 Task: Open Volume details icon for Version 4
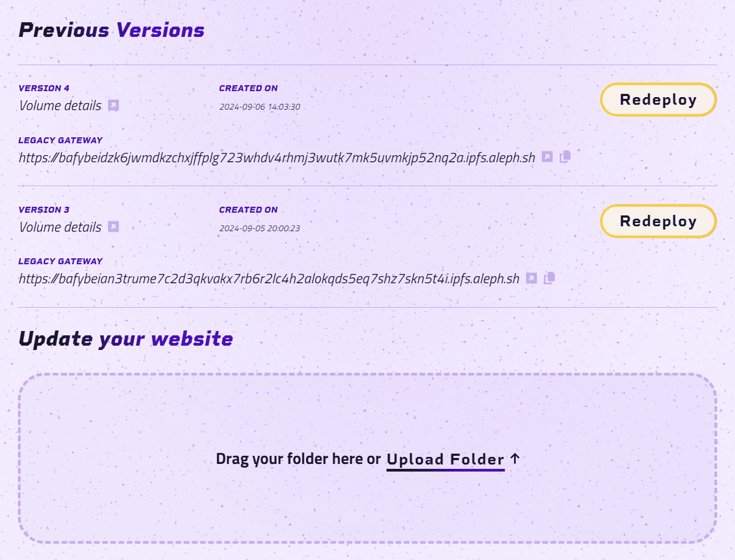113,106
